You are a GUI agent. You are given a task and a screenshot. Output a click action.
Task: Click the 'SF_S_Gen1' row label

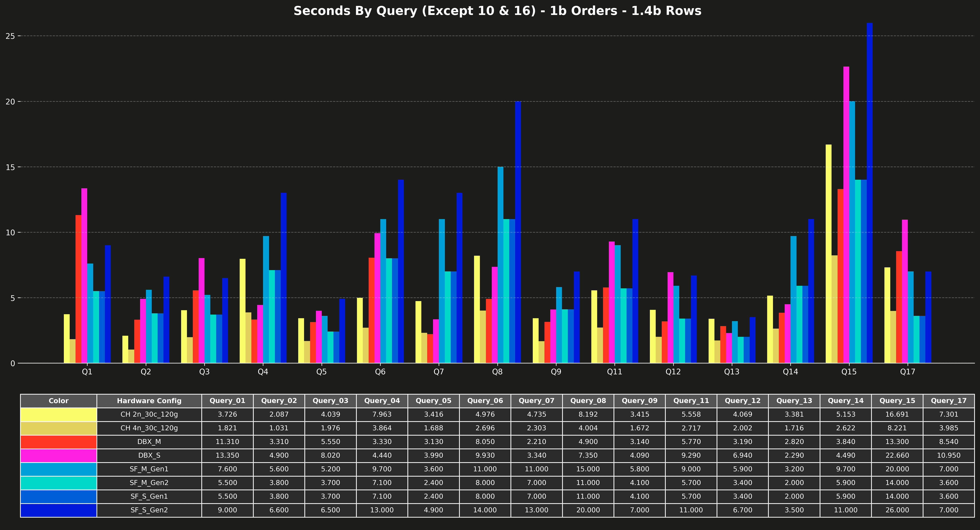(149, 496)
